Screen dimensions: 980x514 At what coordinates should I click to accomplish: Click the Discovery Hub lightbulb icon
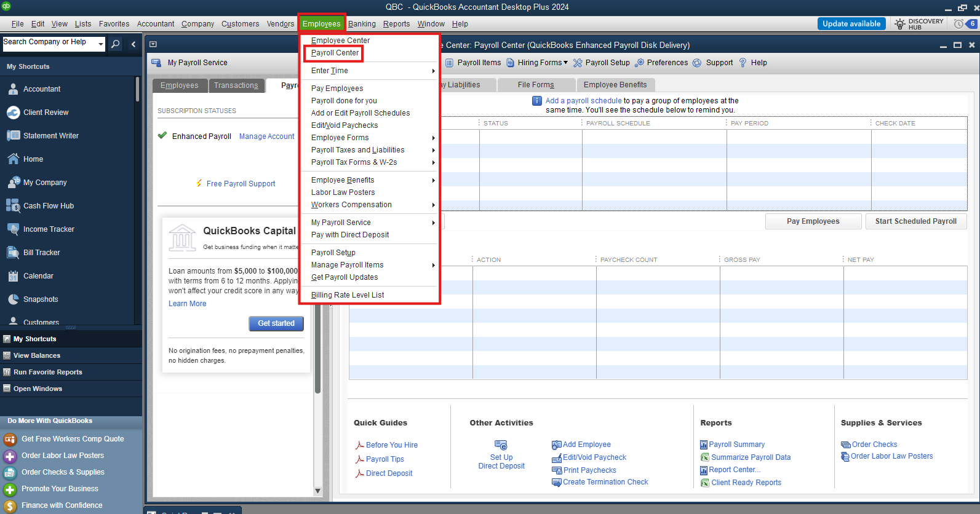pos(900,24)
